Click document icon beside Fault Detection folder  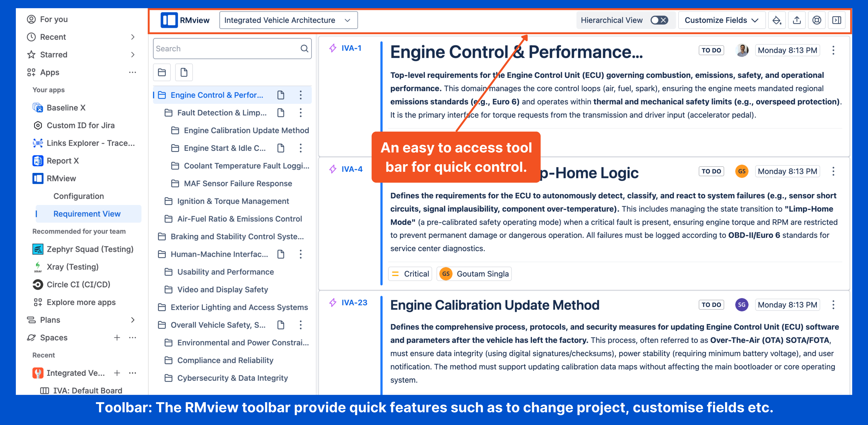point(281,113)
